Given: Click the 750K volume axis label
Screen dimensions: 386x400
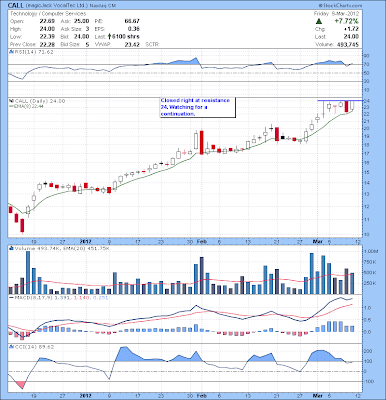Looking at the screenshot, I should point(371,262).
